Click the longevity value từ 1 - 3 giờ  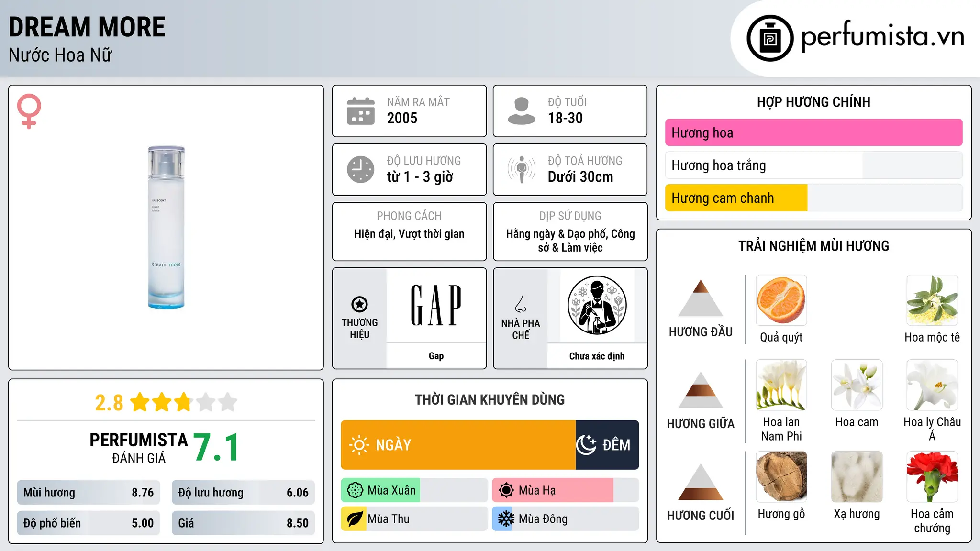click(x=420, y=177)
